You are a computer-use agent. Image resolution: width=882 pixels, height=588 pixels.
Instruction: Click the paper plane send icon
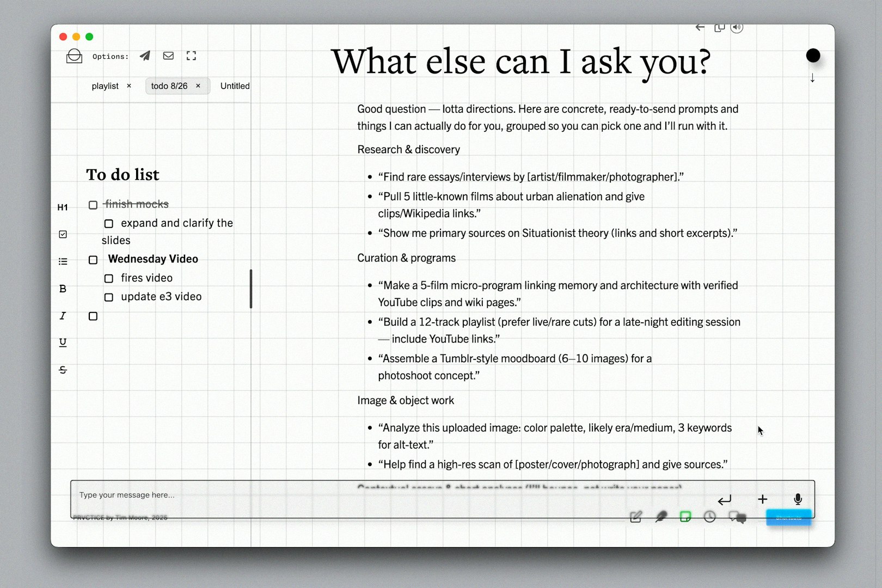(145, 56)
